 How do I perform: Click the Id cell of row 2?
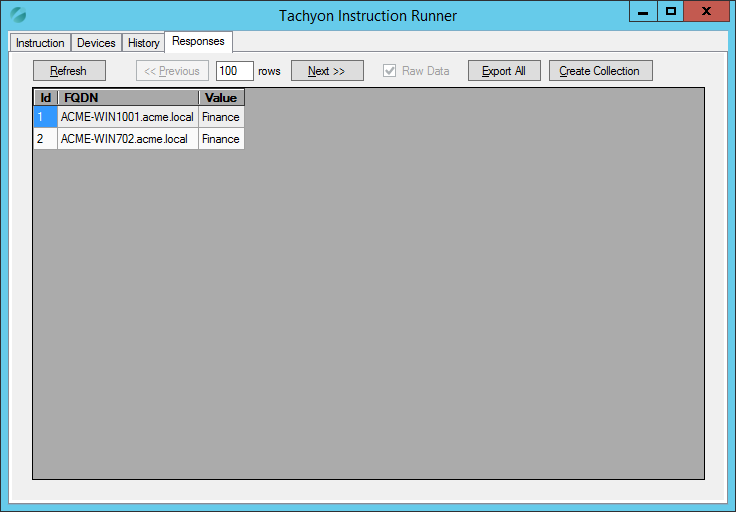click(45, 139)
